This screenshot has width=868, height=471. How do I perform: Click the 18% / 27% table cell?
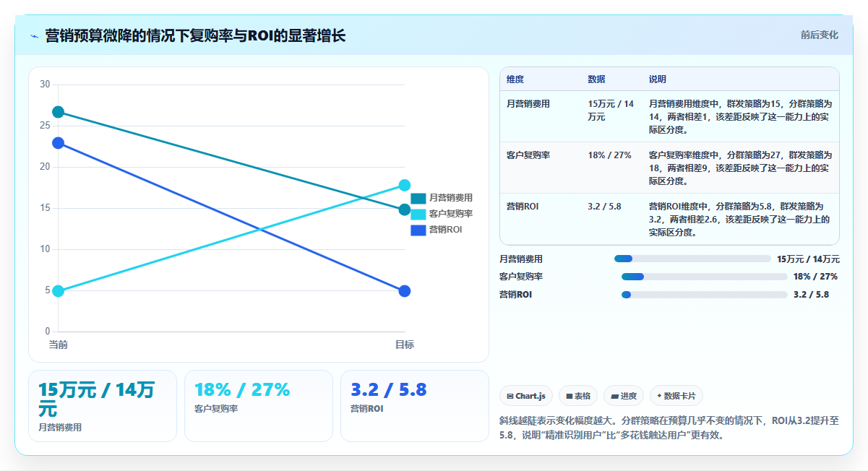610,155
